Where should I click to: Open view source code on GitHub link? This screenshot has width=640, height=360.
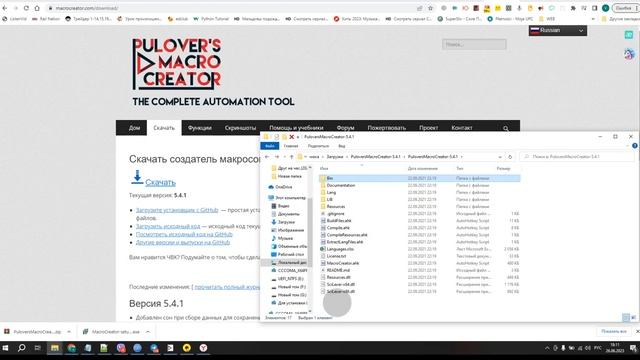point(184,234)
